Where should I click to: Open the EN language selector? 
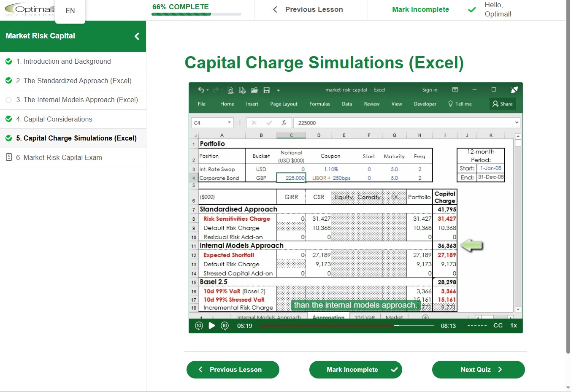70,11
